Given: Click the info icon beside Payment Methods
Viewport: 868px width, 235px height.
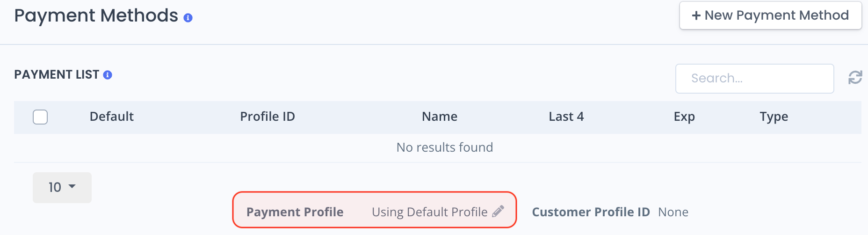Looking at the screenshot, I should (188, 18).
